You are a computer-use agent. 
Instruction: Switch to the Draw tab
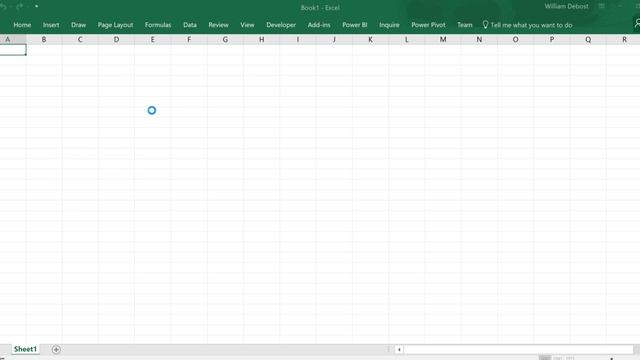[x=78, y=25]
